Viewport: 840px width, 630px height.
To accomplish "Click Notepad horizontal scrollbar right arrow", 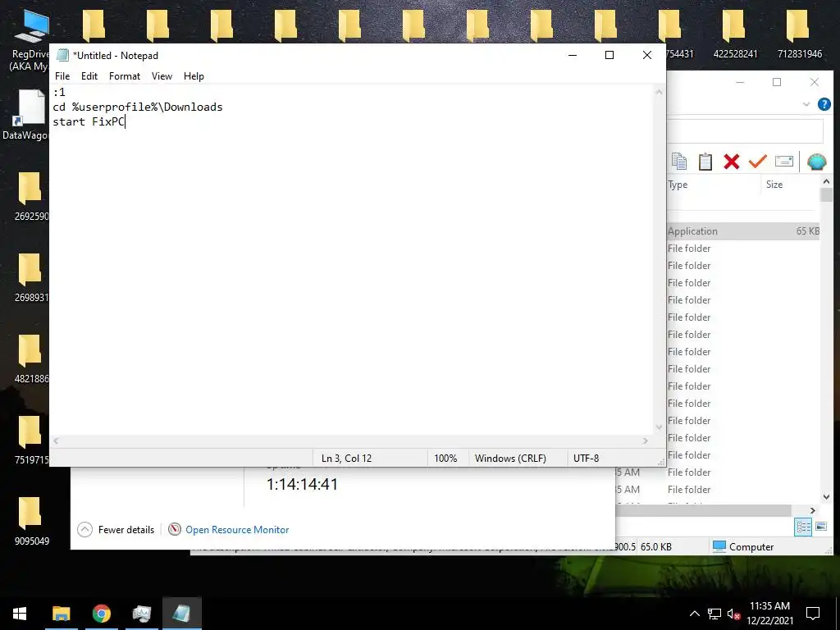I will [646, 441].
